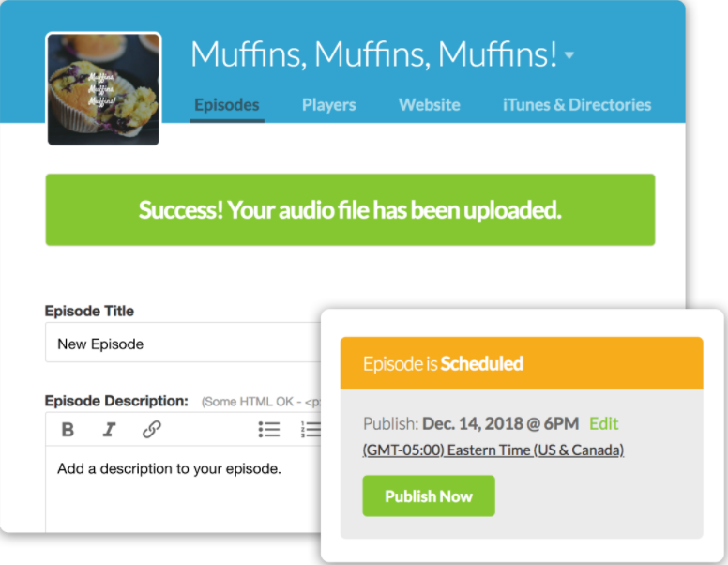
Task: Click into the episode description text area
Action: click(x=183, y=489)
